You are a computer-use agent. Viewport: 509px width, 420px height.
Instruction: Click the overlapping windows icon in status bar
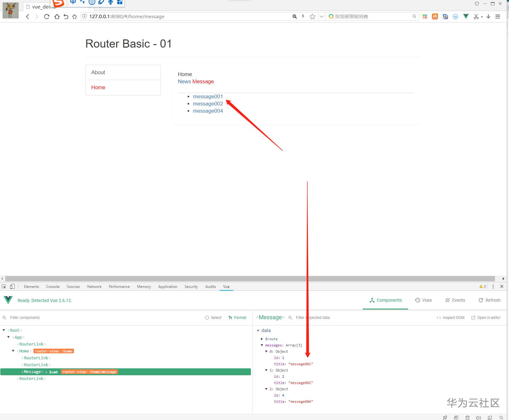coord(490,417)
